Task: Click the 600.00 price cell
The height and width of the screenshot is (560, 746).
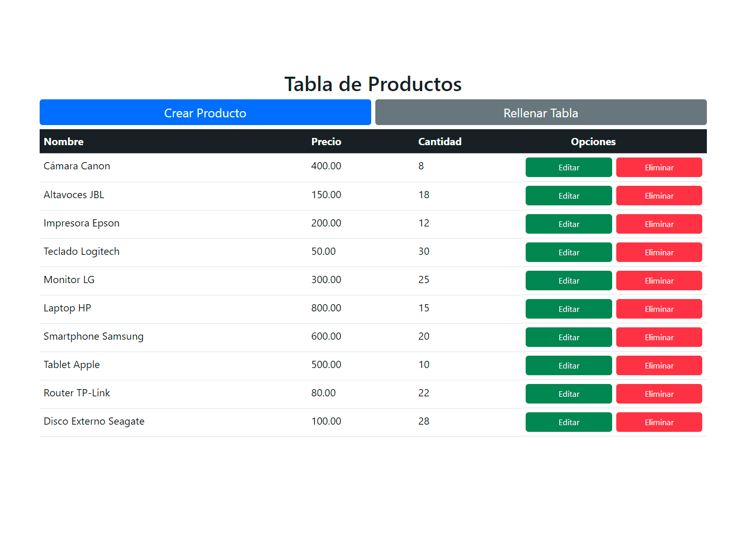Action: click(x=360, y=337)
